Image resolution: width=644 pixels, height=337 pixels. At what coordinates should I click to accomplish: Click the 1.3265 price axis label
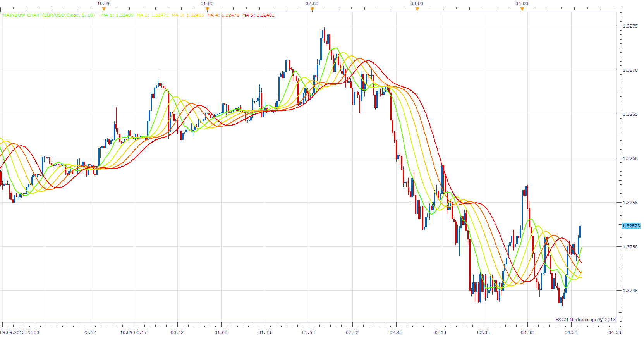point(630,114)
